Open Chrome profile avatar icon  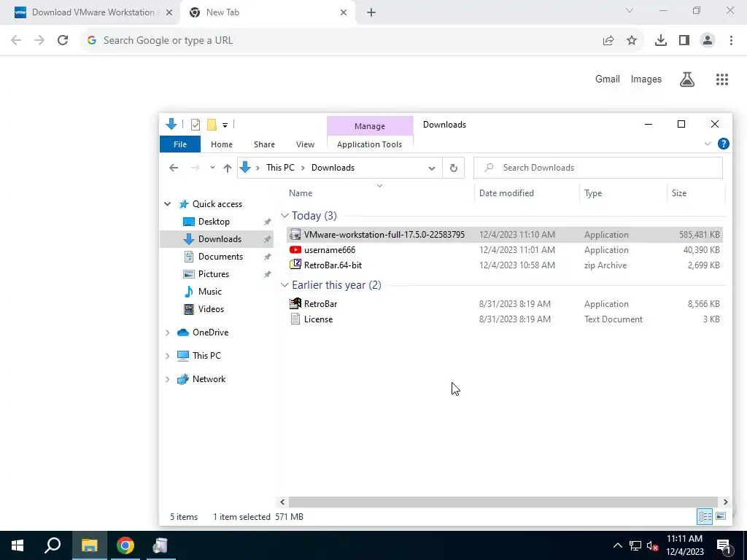tap(708, 41)
